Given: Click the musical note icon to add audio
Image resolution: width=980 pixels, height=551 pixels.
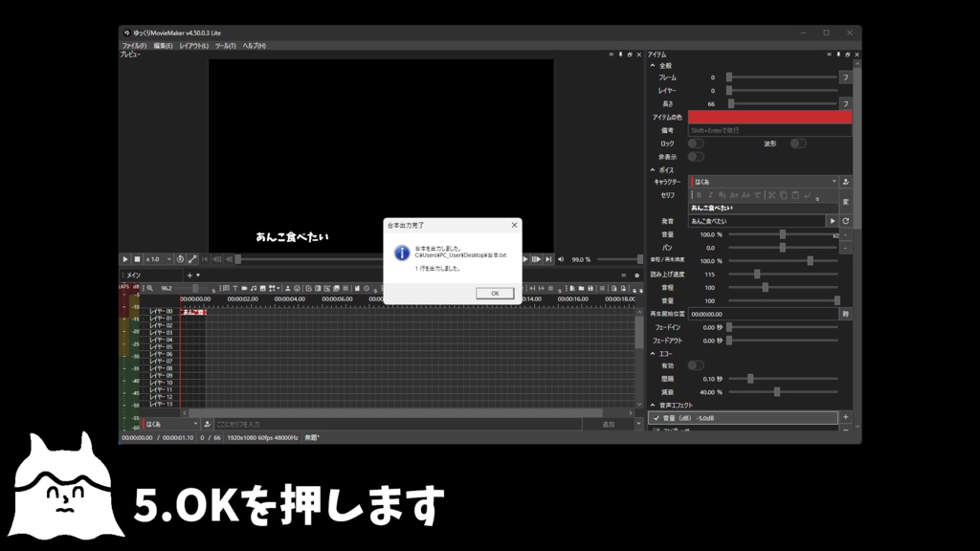Looking at the screenshot, I should [255, 288].
